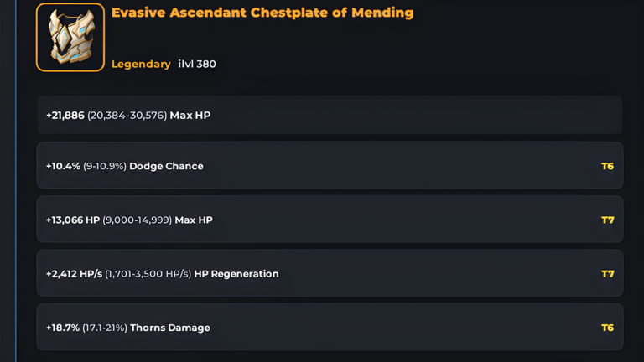Click the T6 tier badge on Thorns Damage
This screenshot has width=644, height=362.
(x=607, y=328)
